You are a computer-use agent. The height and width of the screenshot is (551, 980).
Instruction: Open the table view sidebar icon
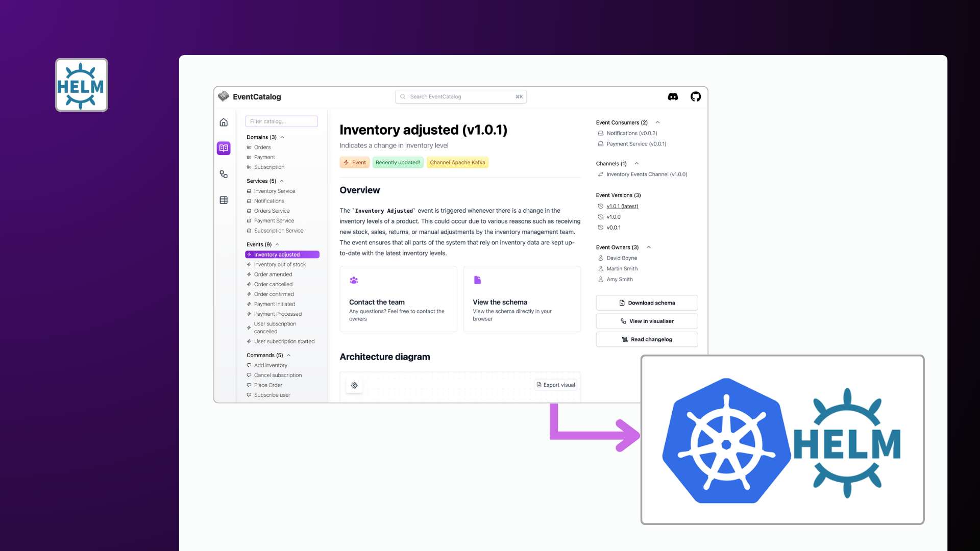coord(224,200)
